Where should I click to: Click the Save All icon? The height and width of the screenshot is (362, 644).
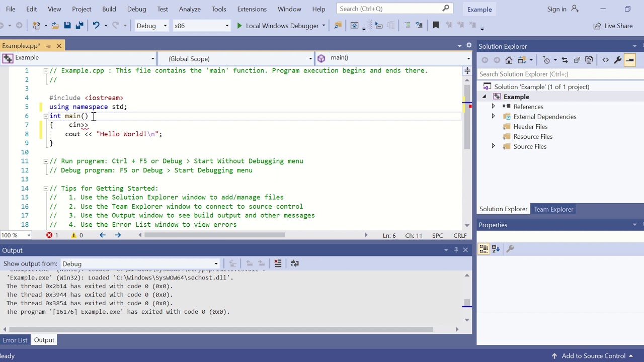(x=79, y=26)
